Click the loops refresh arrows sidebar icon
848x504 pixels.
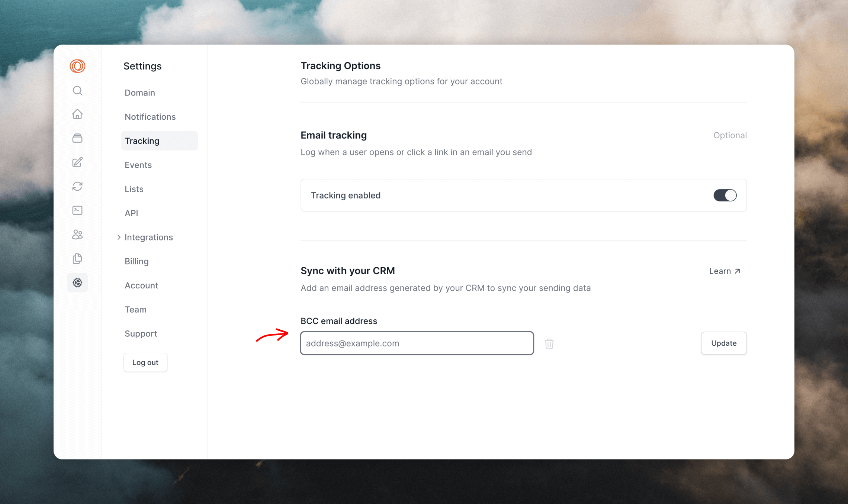click(77, 186)
